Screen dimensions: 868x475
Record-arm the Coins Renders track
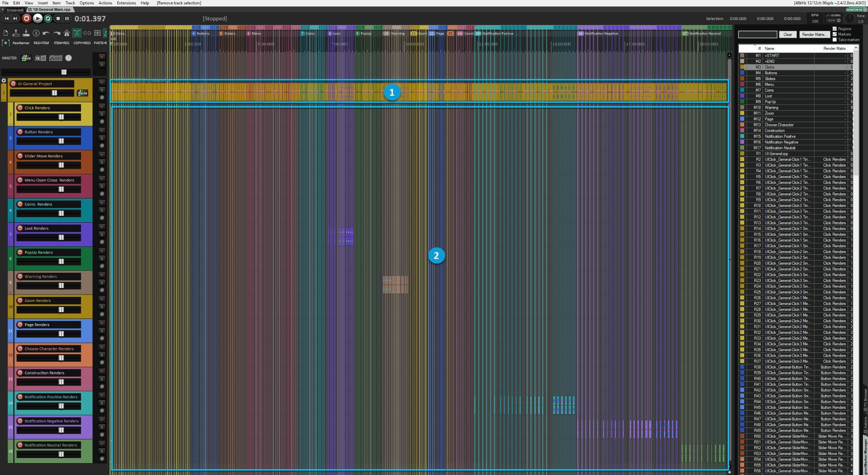coord(20,204)
